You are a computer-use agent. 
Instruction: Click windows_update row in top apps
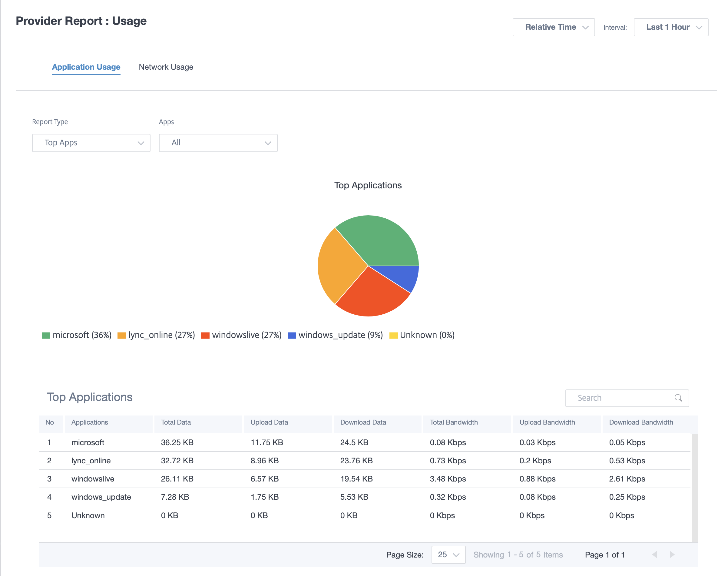point(363,497)
